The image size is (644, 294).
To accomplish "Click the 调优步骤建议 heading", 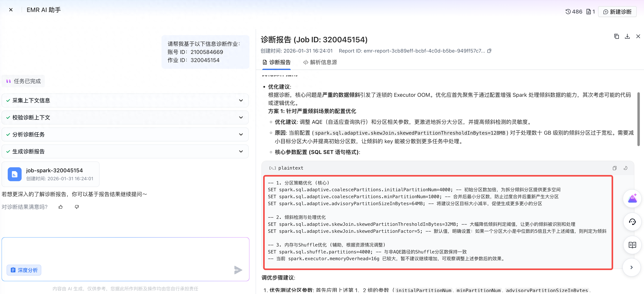I will pos(278,278).
